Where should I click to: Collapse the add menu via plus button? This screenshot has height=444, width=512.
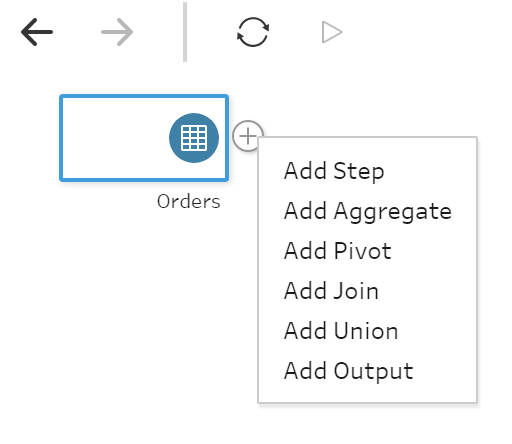coord(247,136)
